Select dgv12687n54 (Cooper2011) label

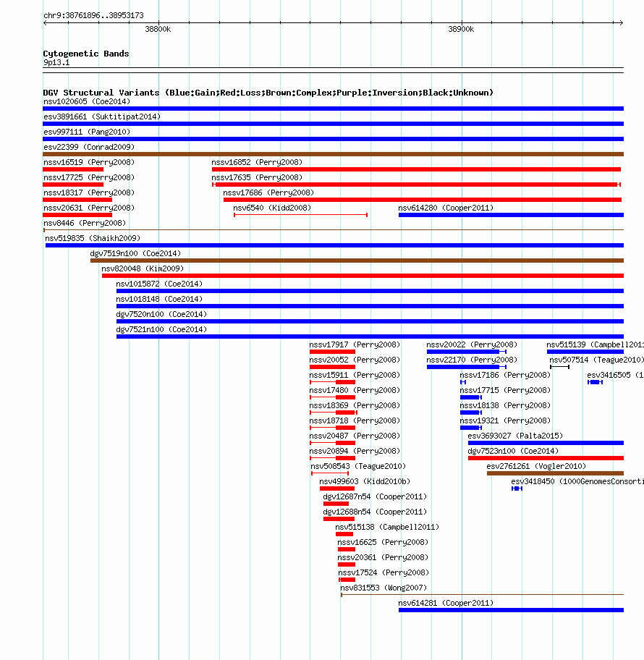[375, 496]
